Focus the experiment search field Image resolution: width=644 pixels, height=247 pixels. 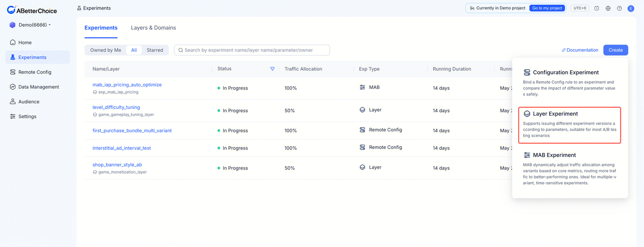(x=252, y=50)
